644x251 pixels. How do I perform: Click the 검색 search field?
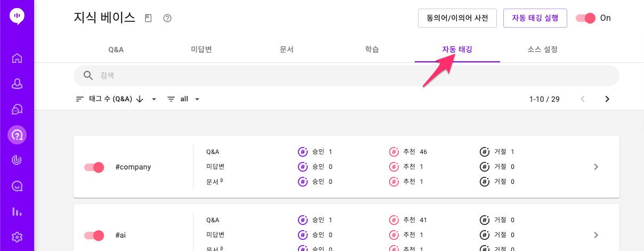[347, 76]
